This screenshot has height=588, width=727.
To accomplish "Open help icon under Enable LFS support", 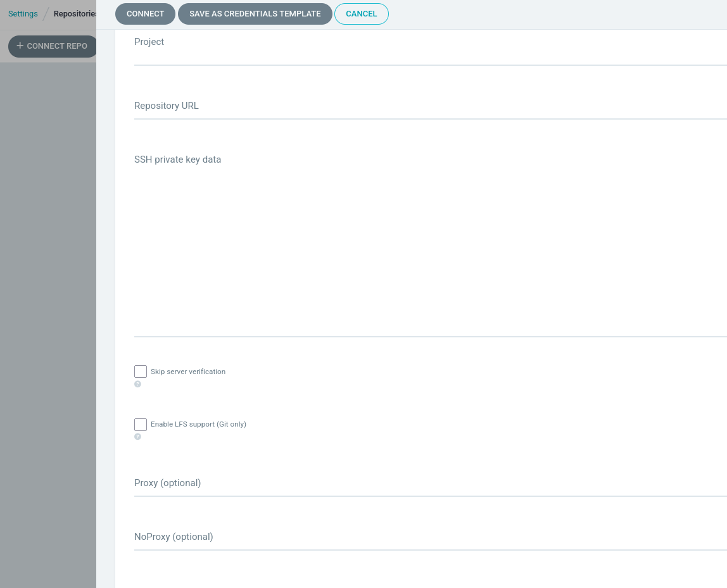I will (x=137, y=437).
